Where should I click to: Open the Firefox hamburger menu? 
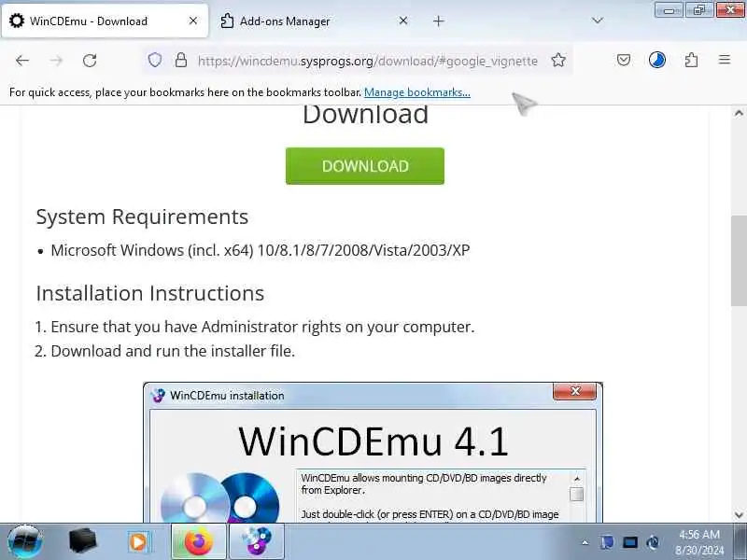(x=725, y=60)
